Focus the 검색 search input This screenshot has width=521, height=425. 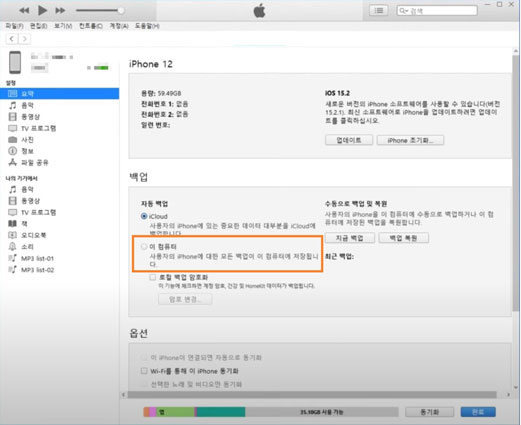(437, 11)
